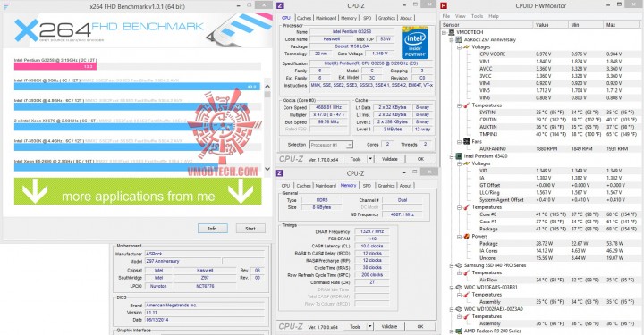Collapse the VMODTECH root node
The height and width of the screenshot is (335, 644).
tap(444, 32)
